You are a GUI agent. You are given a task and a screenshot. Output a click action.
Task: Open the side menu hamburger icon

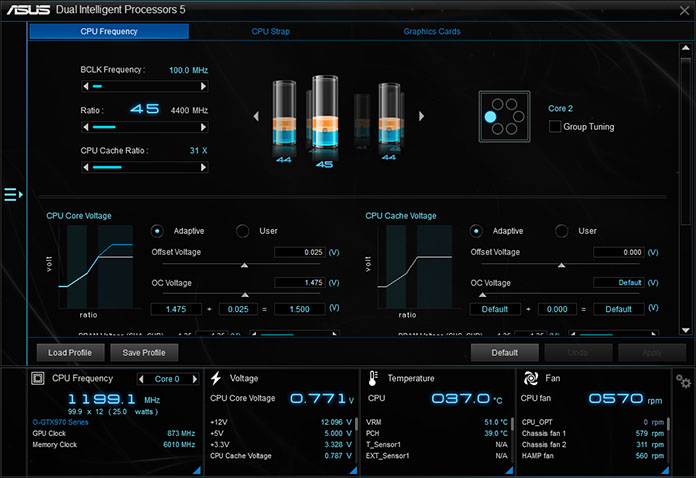point(13,194)
